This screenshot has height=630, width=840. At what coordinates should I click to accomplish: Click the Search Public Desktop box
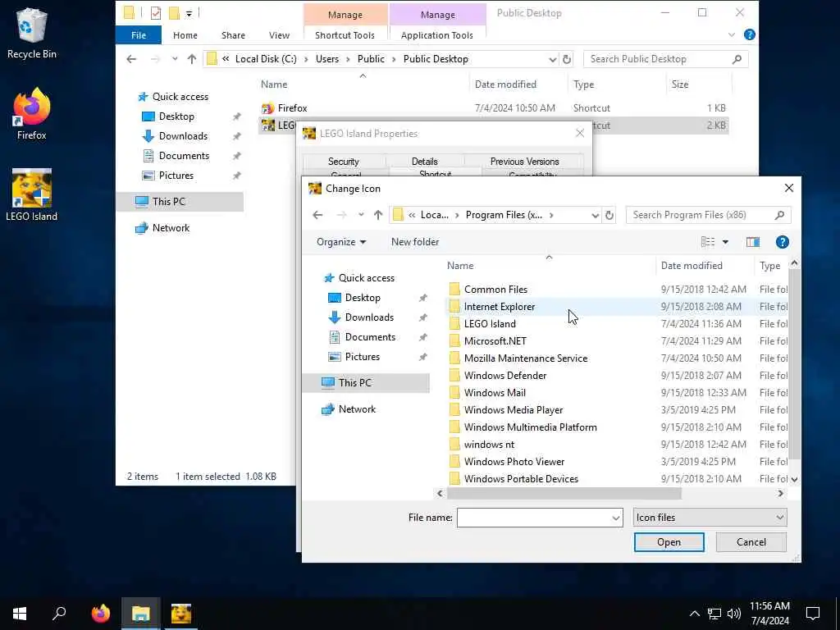(664, 59)
